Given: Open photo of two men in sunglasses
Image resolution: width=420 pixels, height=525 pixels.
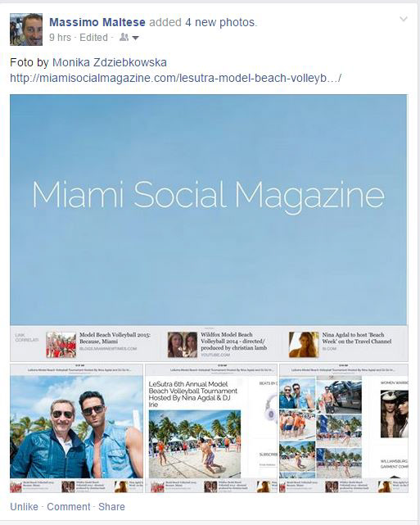Looking at the screenshot, I should (x=76, y=428).
